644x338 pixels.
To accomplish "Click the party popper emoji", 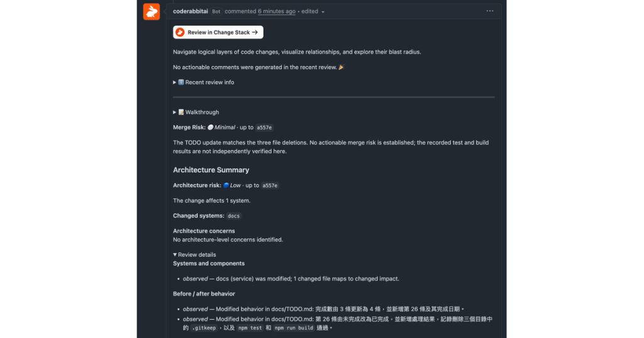I will (x=341, y=67).
